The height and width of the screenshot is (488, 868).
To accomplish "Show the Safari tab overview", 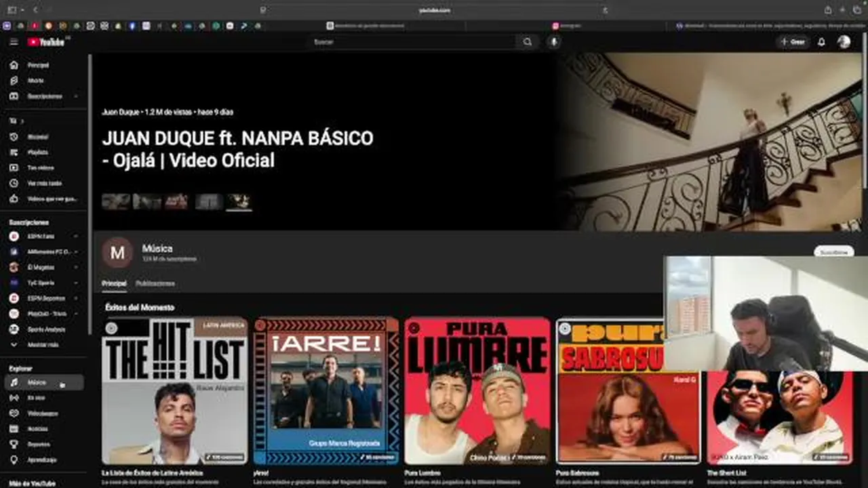I will point(858,10).
